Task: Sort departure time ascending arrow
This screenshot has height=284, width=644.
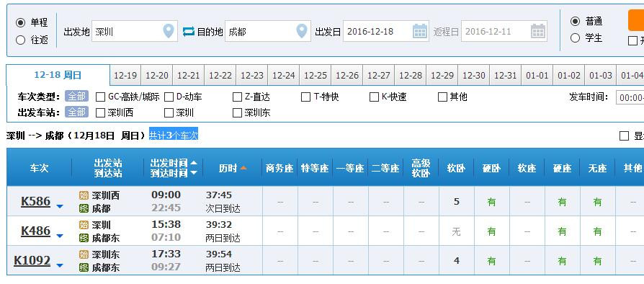Action: coord(194,162)
